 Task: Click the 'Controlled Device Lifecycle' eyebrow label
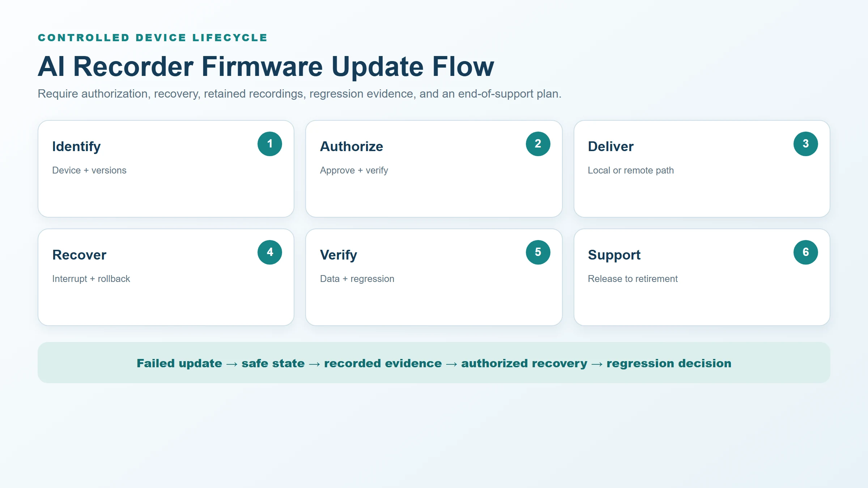153,38
